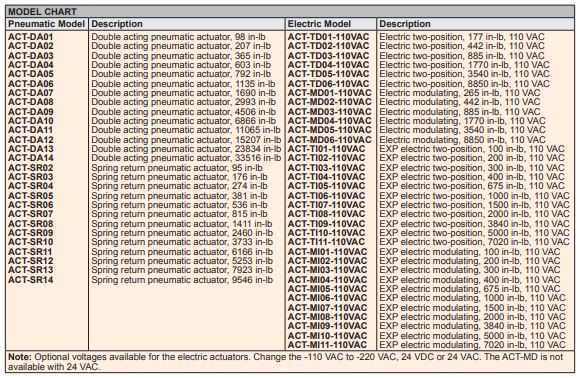The width and height of the screenshot is (581, 378).
Task: Click EXP electric two-position 7020 in-lb description
Action: point(474,242)
